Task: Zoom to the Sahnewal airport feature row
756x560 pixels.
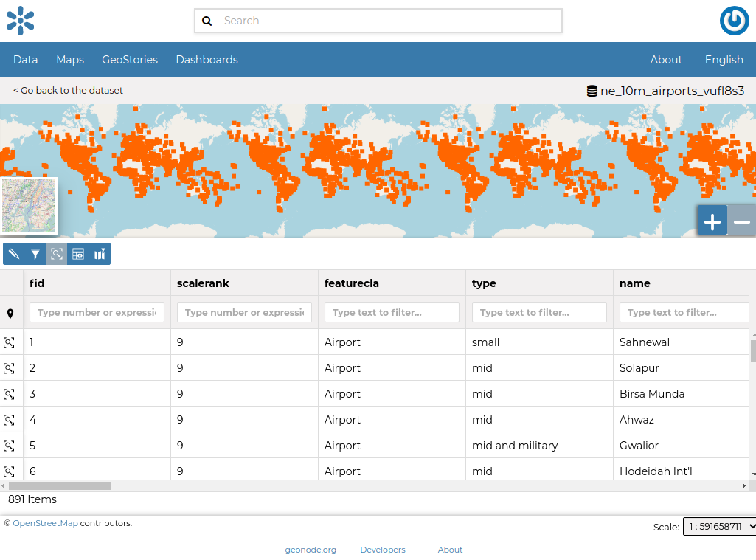Action: pyautogui.click(x=10, y=342)
